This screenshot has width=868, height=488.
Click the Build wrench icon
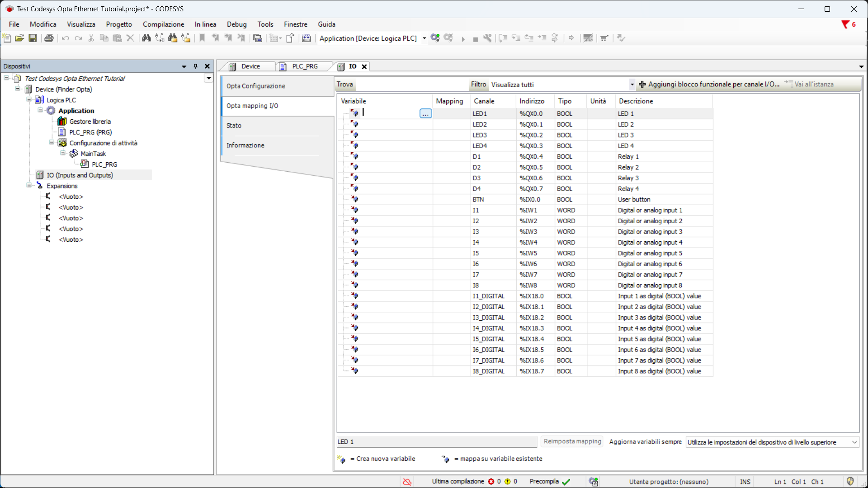(x=487, y=38)
